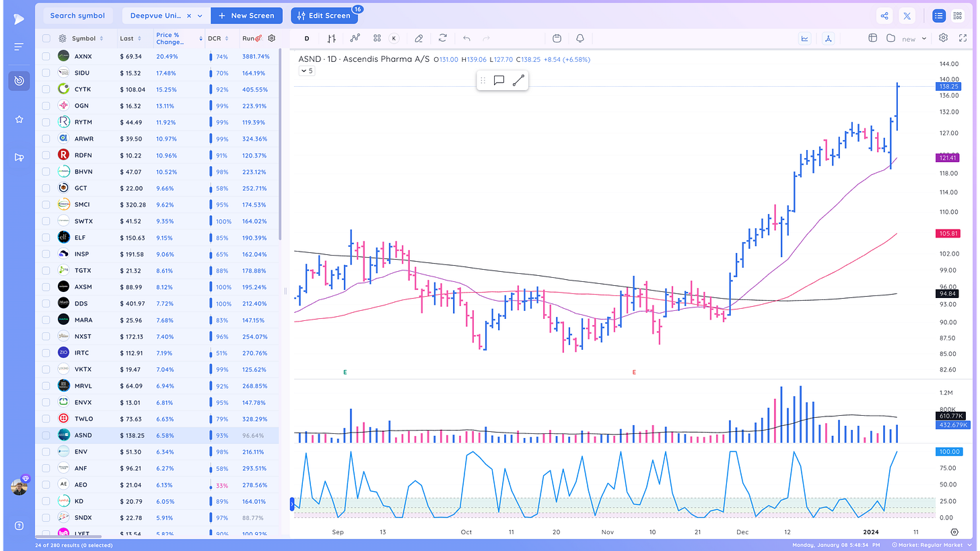Image resolution: width=980 pixels, height=551 pixels.
Task: Sort by DCR column
Action: pyautogui.click(x=219, y=38)
